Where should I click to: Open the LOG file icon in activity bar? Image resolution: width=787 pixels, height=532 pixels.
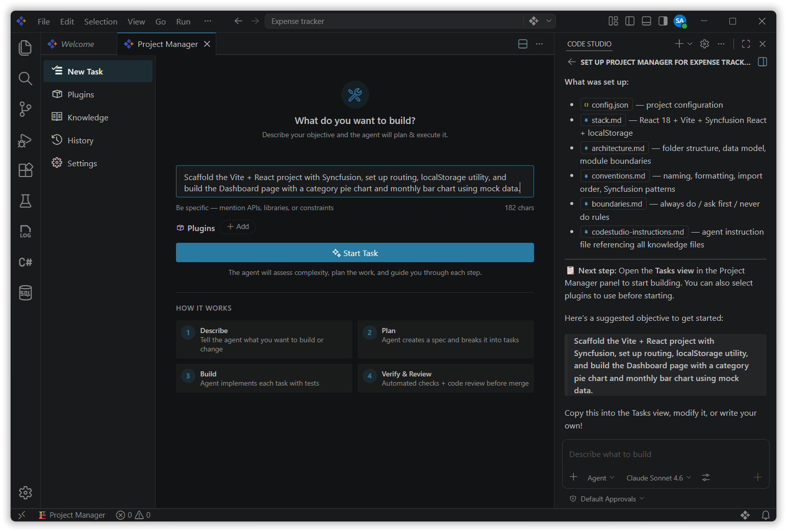coord(25,232)
